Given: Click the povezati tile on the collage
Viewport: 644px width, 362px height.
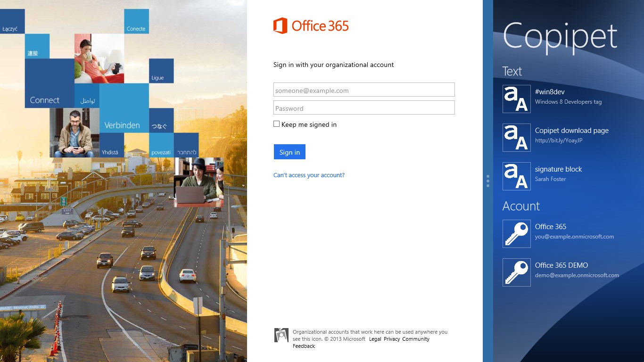Looking at the screenshot, I should point(161,145).
